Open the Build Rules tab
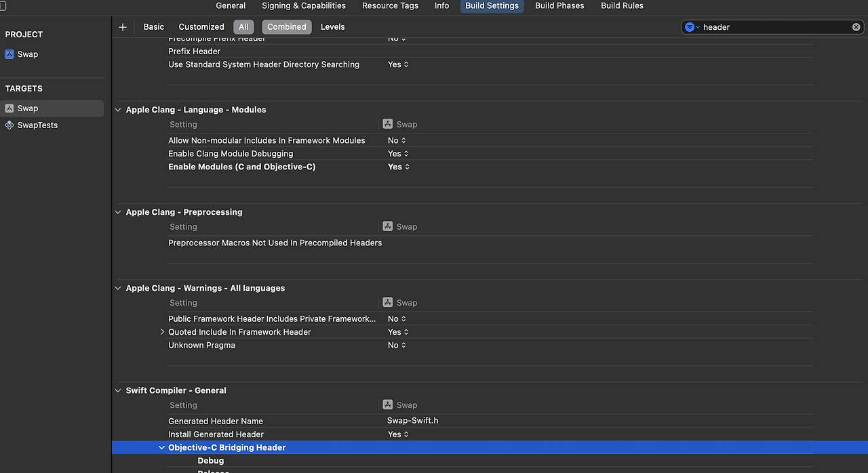 coord(622,5)
